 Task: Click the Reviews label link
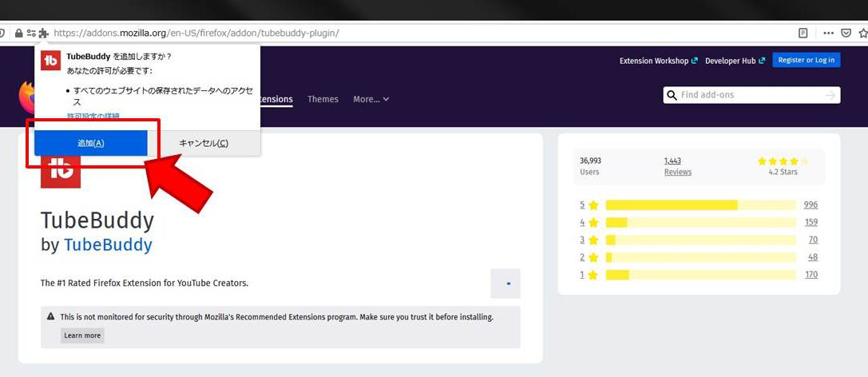click(x=678, y=173)
